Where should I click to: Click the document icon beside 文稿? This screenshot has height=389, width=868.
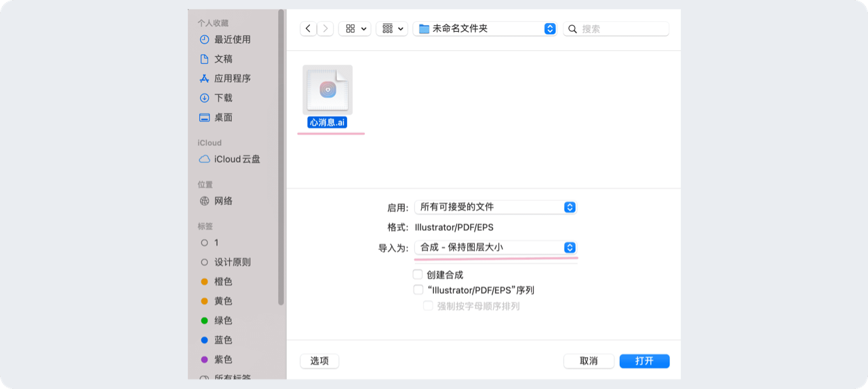(x=204, y=59)
